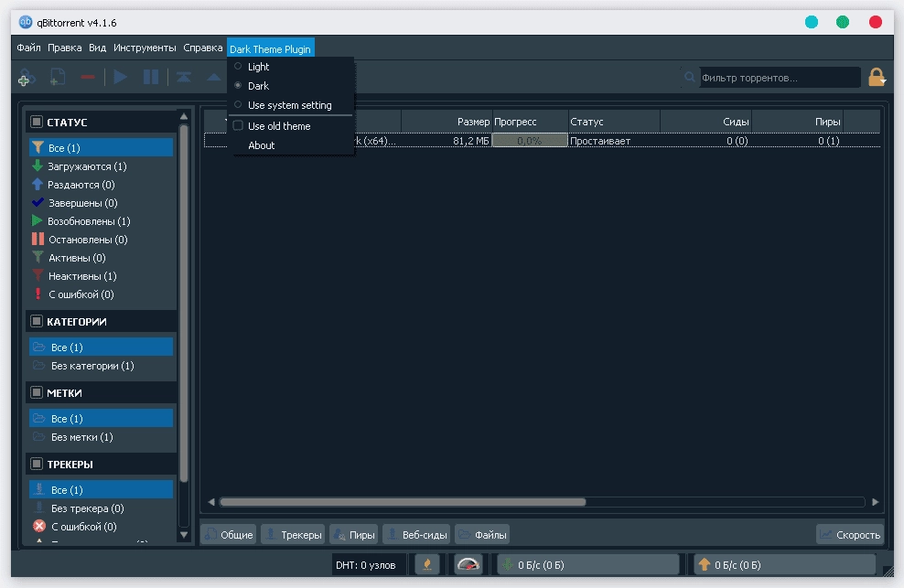Click the sidebar scroll down arrow
Viewport: 904px width, 588px height.
184,535
